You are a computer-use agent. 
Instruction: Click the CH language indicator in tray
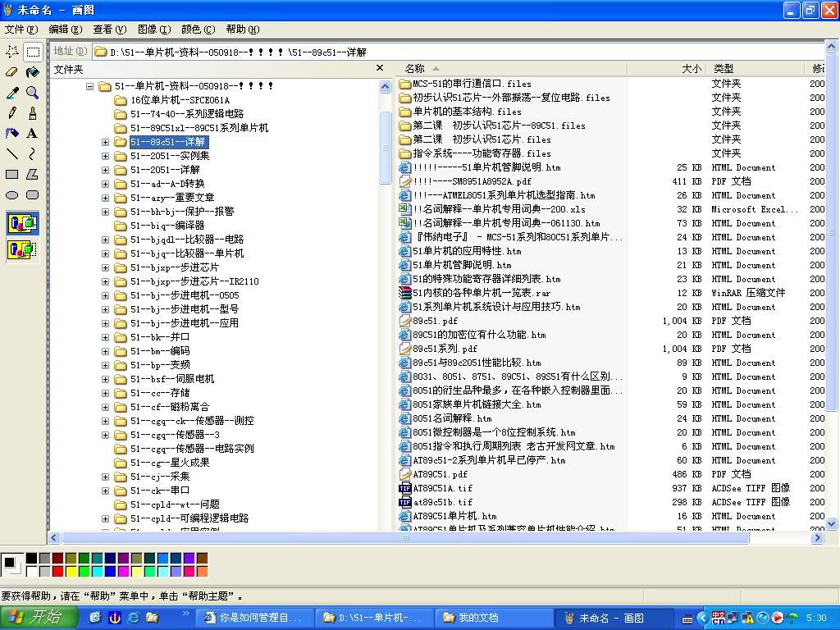pyautogui.click(x=719, y=618)
